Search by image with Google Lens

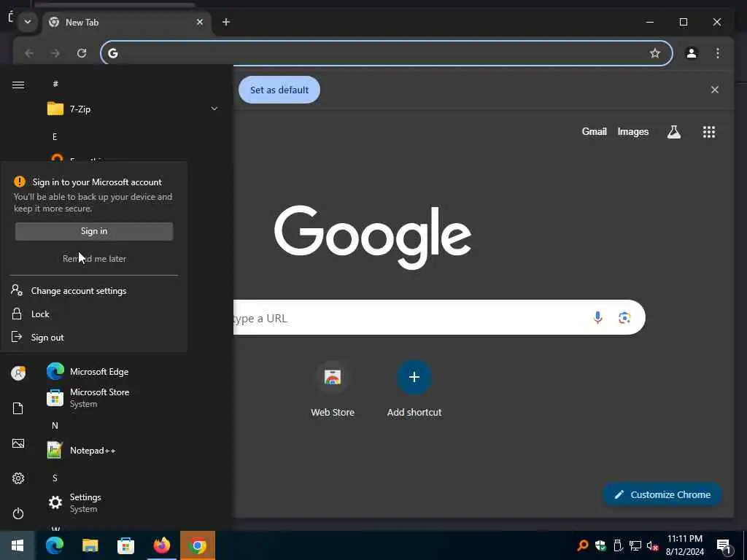pos(624,318)
